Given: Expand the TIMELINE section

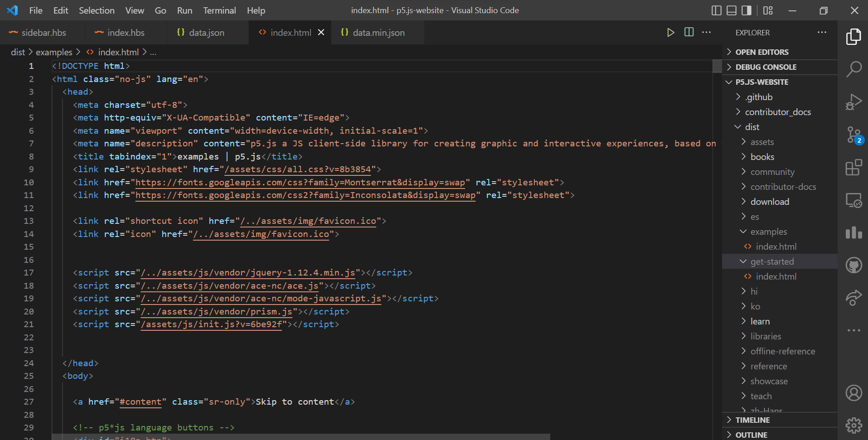Looking at the screenshot, I should [x=780, y=420].
